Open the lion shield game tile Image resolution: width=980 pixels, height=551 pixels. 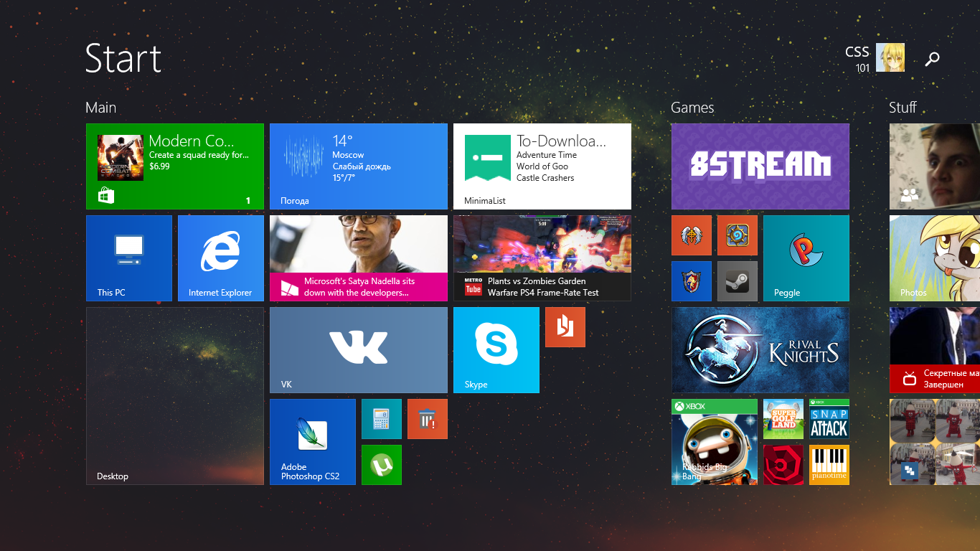click(692, 281)
